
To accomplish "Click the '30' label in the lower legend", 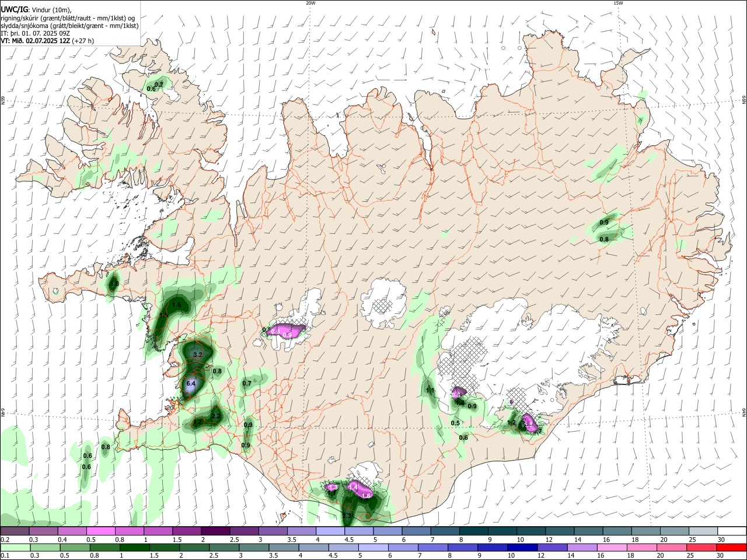I will tap(721, 556).
